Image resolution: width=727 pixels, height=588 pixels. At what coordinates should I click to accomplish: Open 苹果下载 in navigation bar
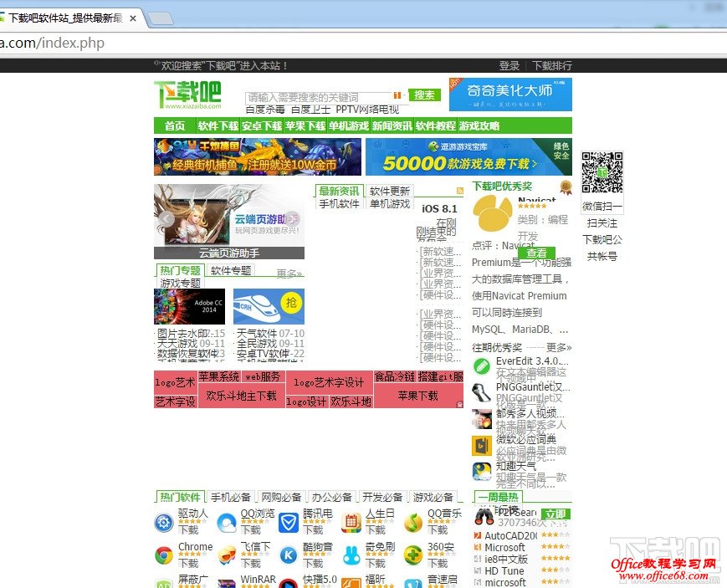pyautogui.click(x=305, y=125)
